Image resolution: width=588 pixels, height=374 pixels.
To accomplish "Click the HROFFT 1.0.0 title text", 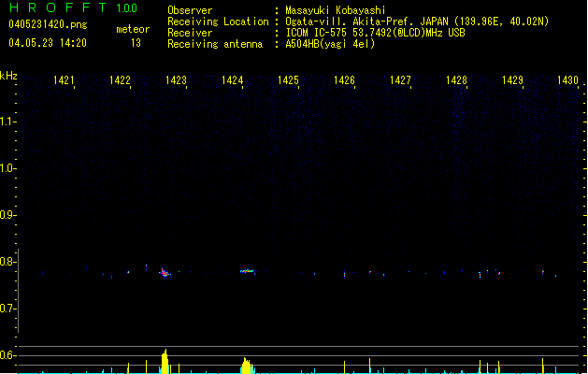I will click(74, 7).
